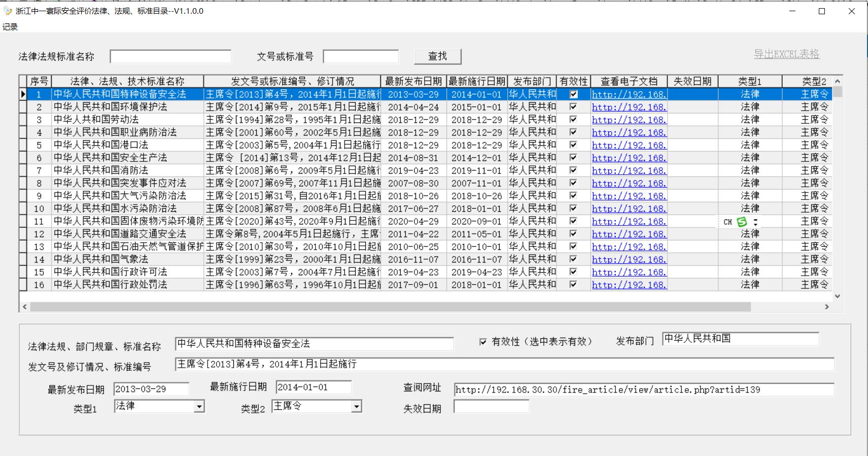Toggle 有效性 checkbox in row 7 消防法

573,171
